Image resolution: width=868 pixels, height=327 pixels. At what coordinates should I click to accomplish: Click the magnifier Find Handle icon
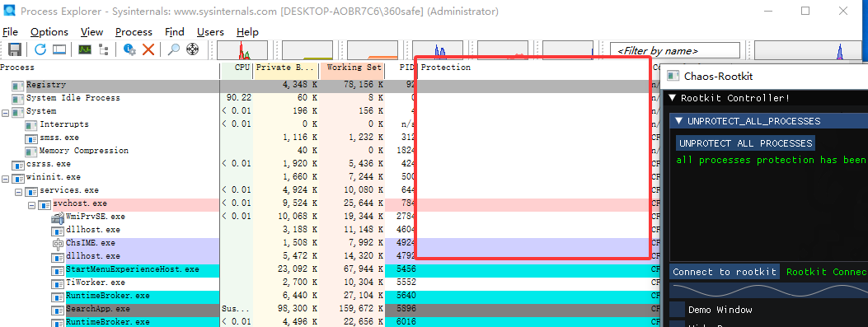coord(174,49)
